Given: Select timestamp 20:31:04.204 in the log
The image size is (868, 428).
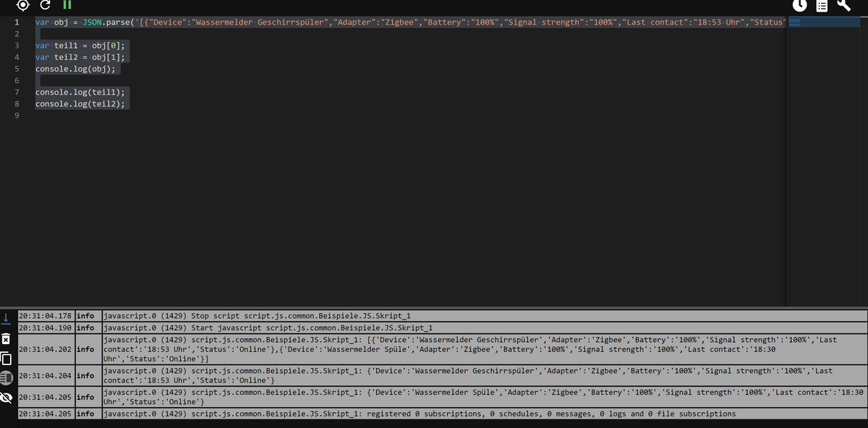Looking at the screenshot, I should tap(45, 376).
